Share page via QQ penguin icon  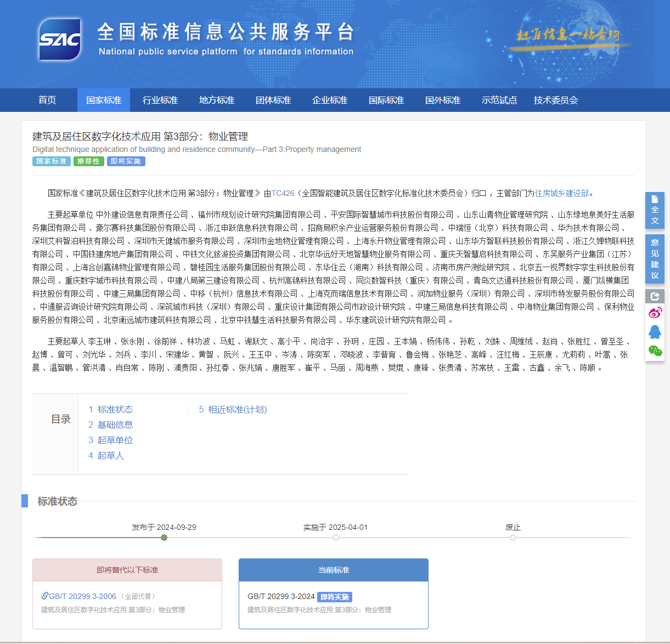point(655,332)
